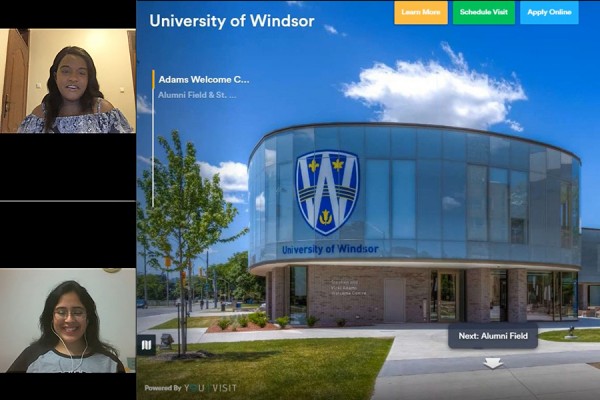The height and width of the screenshot is (400, 600).
Task: Click the building's University of Windsor sign
Action: tap(330, 249)
